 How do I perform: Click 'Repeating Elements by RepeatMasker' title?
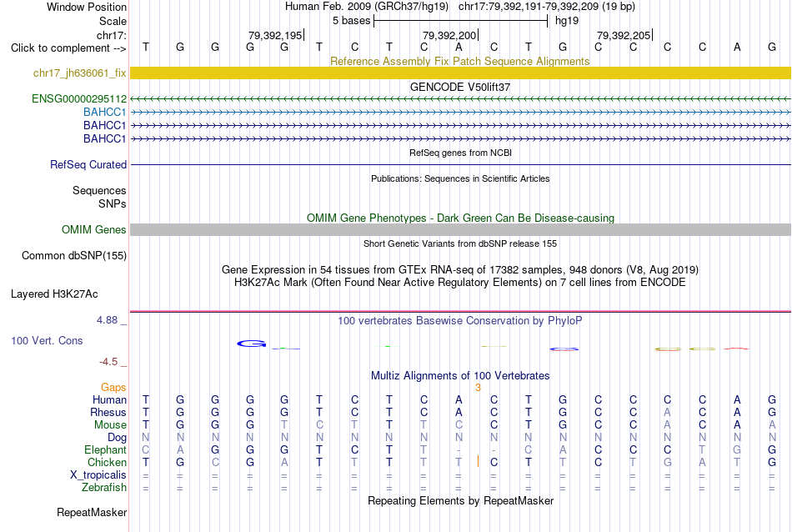pos(461,500)
